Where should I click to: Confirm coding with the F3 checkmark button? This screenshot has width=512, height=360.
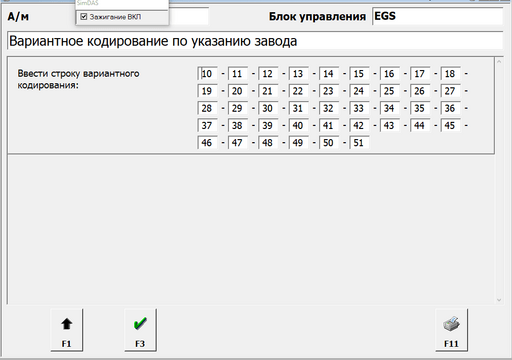pyautogui.click(x=140, y=330)
